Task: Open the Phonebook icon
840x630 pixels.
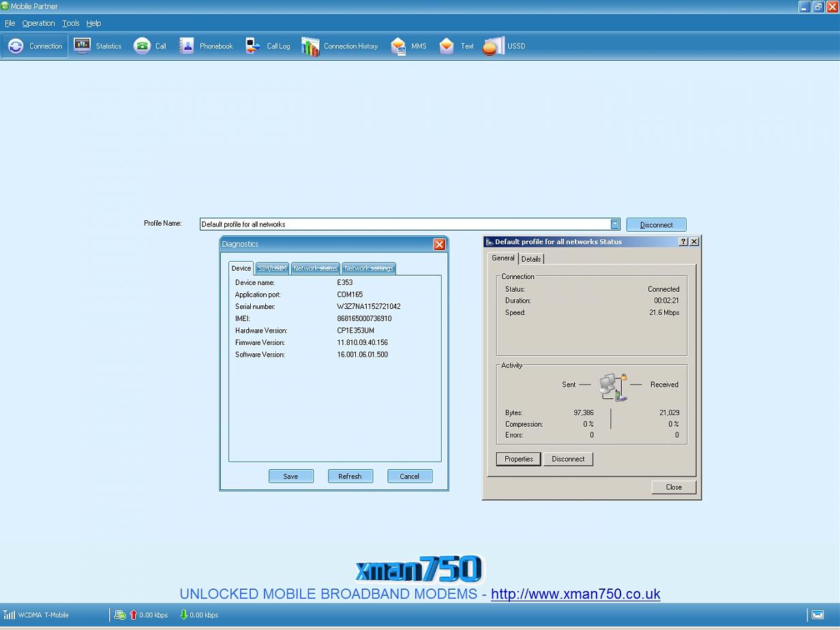Action: click(x=187, y=46)
